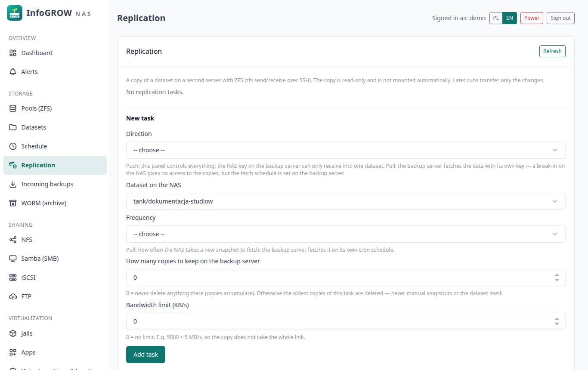Click the Incoming backups download icon
The image size is (588, 370).
[13, 184]
